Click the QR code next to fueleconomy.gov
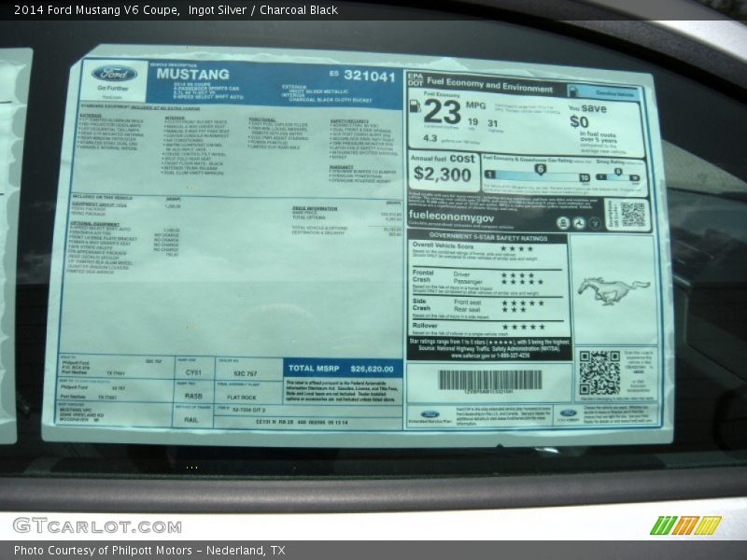The height and width of the screenshot is (560, 747). 632,215
